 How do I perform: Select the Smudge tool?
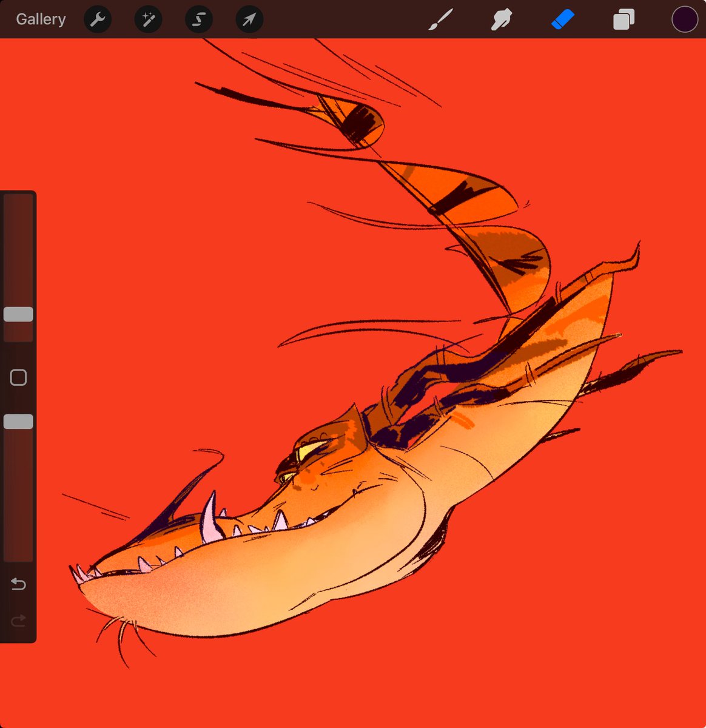pos(502,19)
